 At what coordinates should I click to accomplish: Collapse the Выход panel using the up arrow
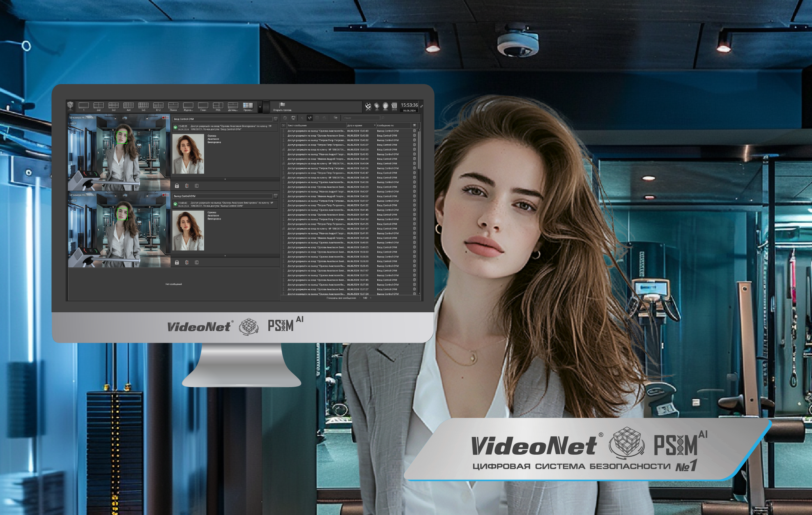(225, 256)
